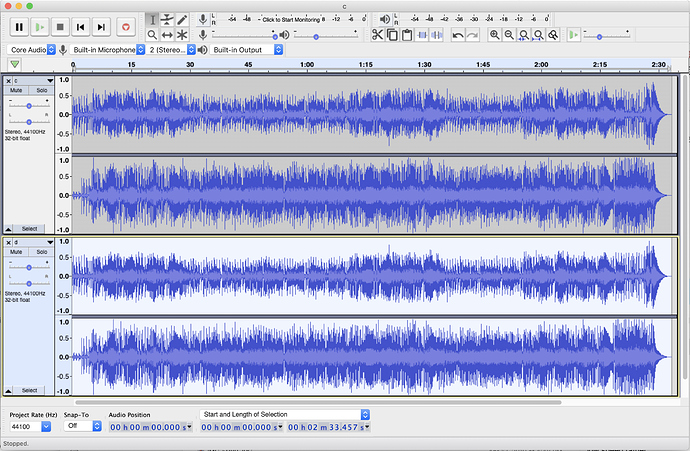Image resolution: width=690 pixels, height=451 pixels.
Task: Click the horizontal scrollbar below the tracks
Action: click(x=318, y=402)
